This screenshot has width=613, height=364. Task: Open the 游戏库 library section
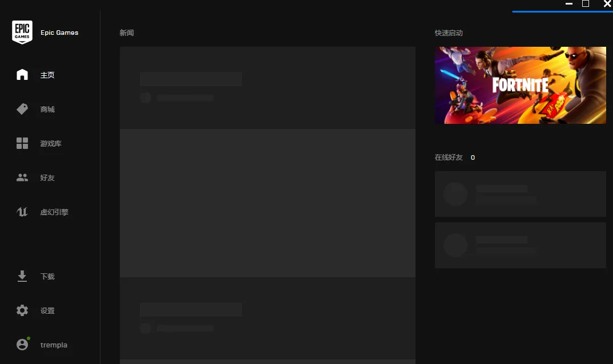pyautogui.click(x=51, y=143)
